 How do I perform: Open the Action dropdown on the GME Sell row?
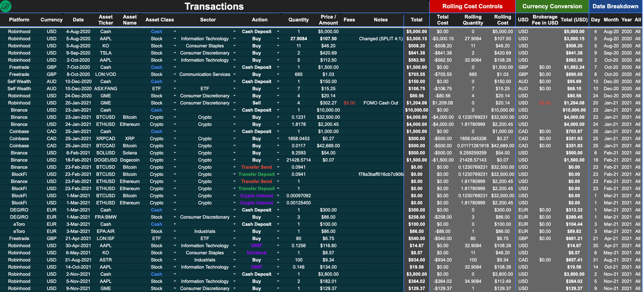point(277,103)
